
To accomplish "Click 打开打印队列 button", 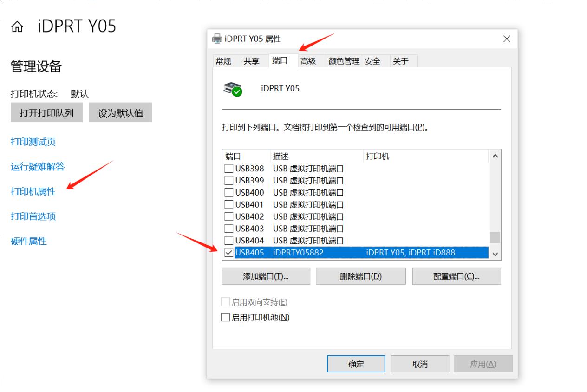I will (46, 112).
